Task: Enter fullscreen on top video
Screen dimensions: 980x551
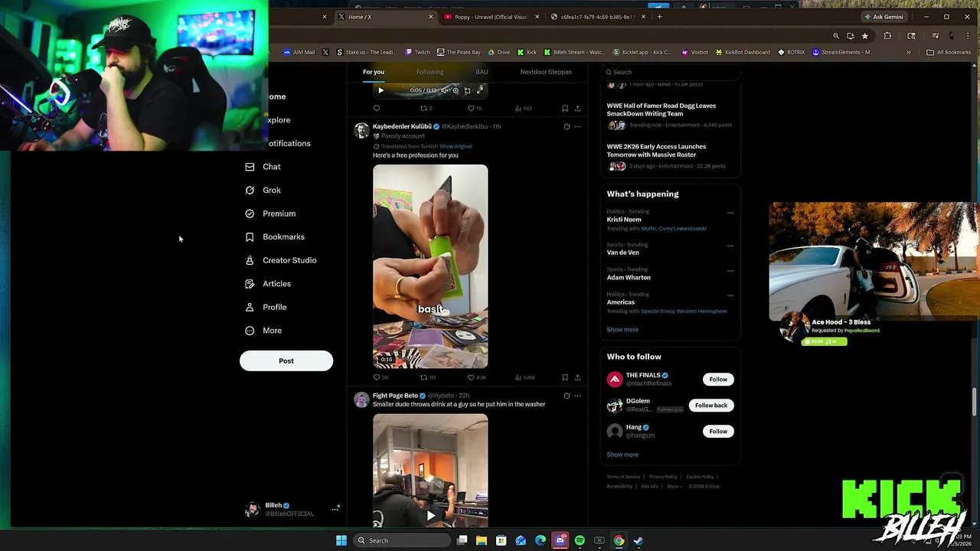Action: click(x=480, y=90)
